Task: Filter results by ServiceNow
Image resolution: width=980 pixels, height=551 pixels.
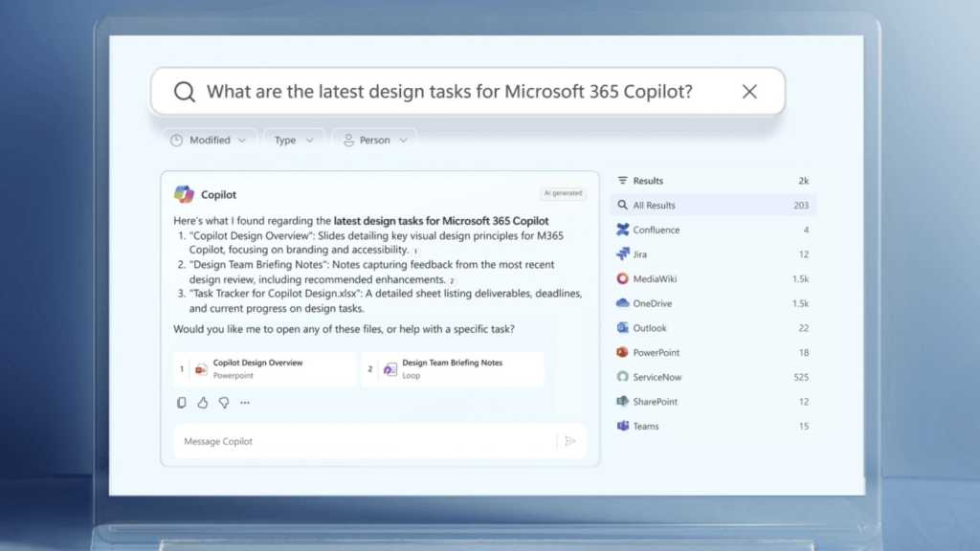Action: coord(712,377)
